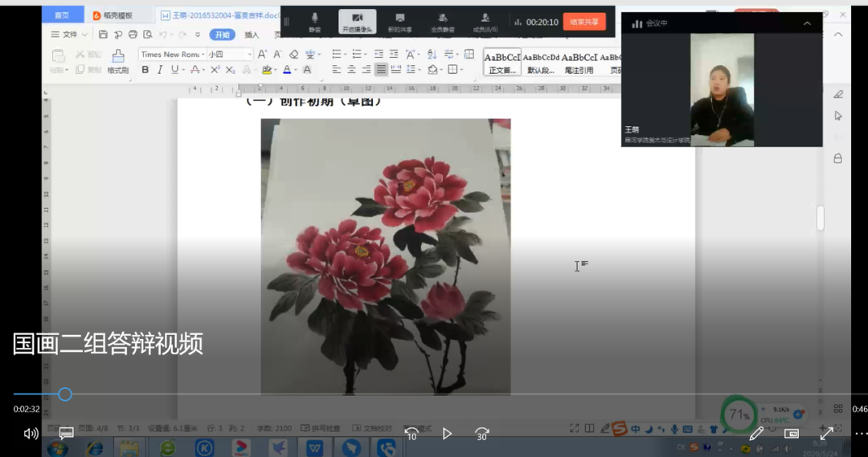Enter fullscreen with the expand arrows icon
The height and width of the screenshot is (457, 868).
coord(826,434)
